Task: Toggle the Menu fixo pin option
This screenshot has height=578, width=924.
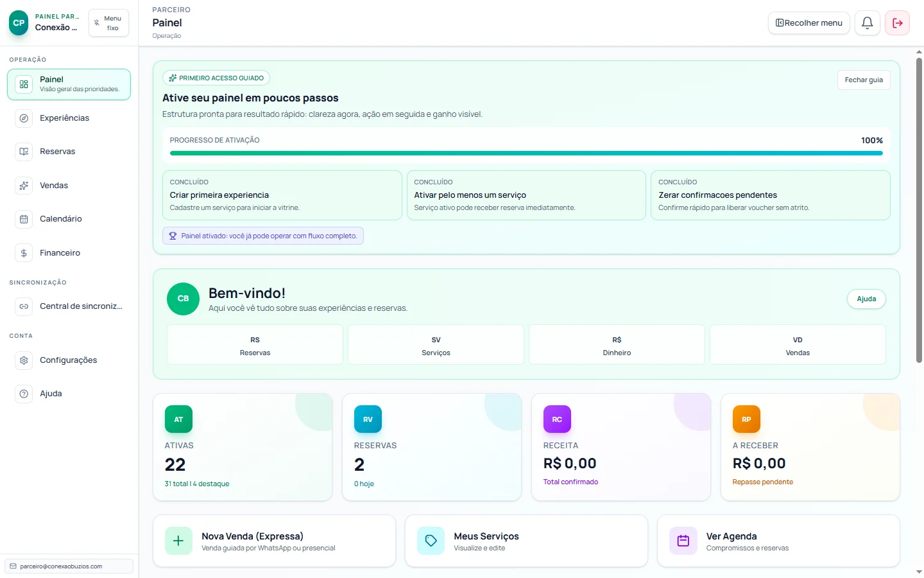Action: [108, 22]
